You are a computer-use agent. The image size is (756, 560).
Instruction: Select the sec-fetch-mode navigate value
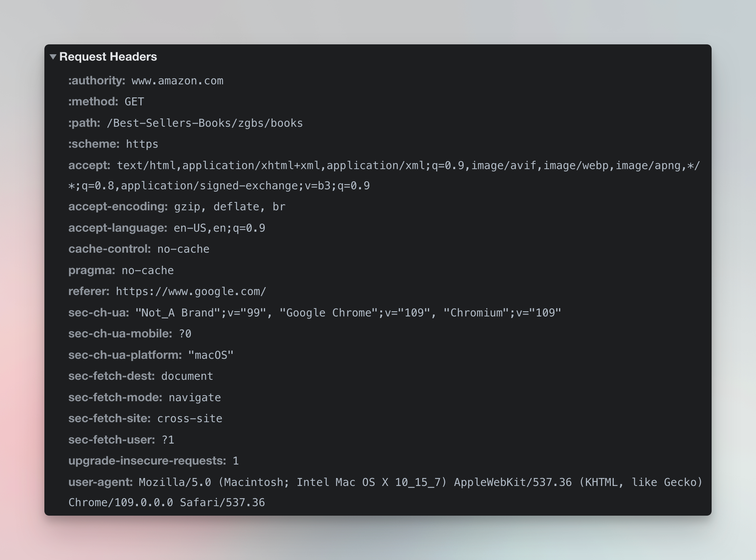click(x=195, y=398)
